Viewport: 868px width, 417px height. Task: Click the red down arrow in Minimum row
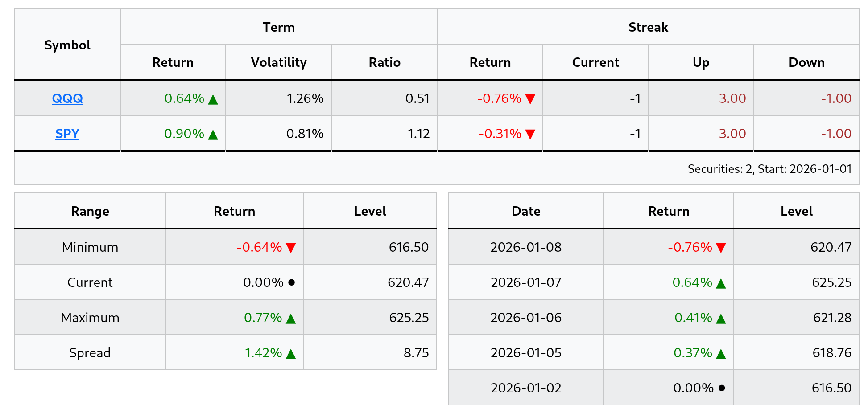pyautogui.click(x=291, y=248)
